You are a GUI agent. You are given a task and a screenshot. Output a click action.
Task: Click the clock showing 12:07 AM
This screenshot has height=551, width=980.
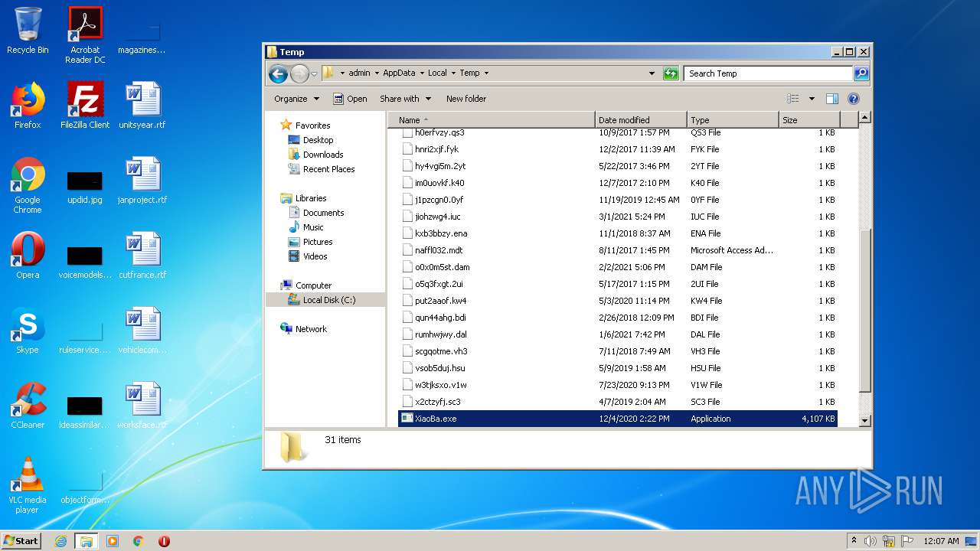(x=941, y=541)
